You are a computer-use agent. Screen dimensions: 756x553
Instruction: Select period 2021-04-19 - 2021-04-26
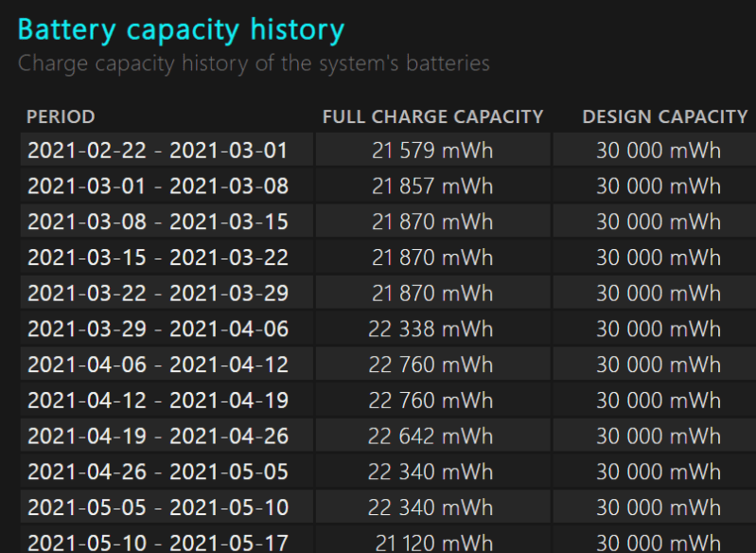(158, 436)
